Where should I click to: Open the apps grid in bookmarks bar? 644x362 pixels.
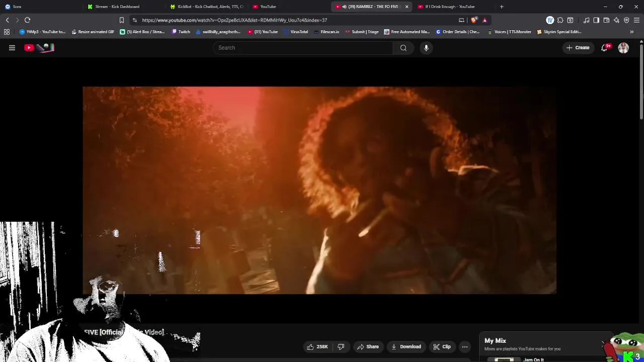(7, 32)
